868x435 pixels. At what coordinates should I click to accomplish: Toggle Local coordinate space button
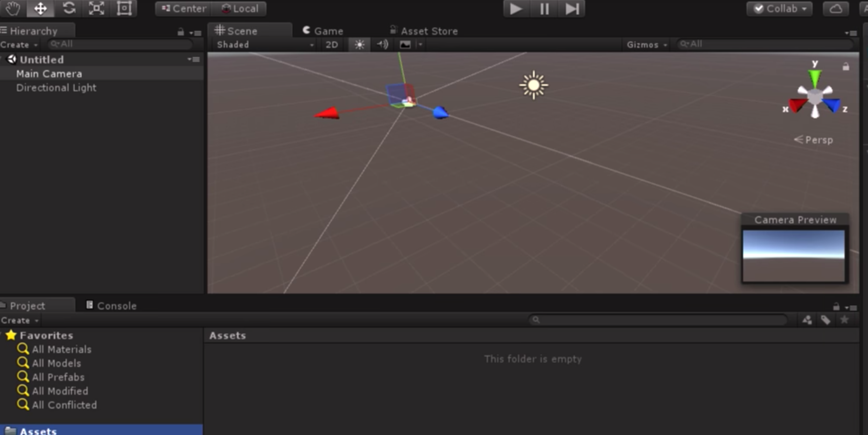coord(240,9)
